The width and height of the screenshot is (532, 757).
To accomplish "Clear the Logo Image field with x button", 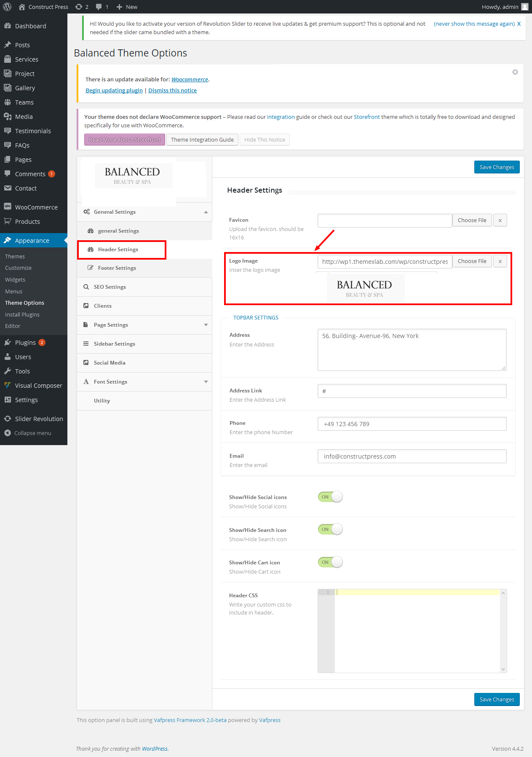I will [x=500, y=261].
